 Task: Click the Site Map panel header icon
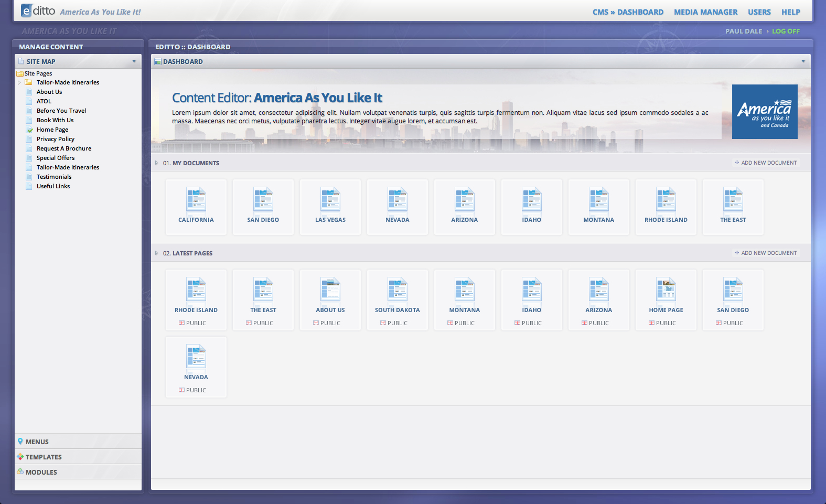(21, 61)
